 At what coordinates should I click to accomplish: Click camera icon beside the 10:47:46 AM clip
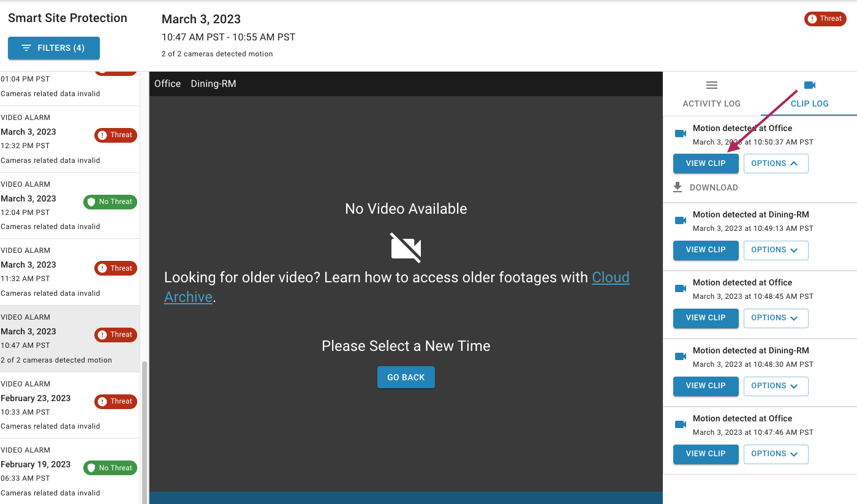point(680,424)
